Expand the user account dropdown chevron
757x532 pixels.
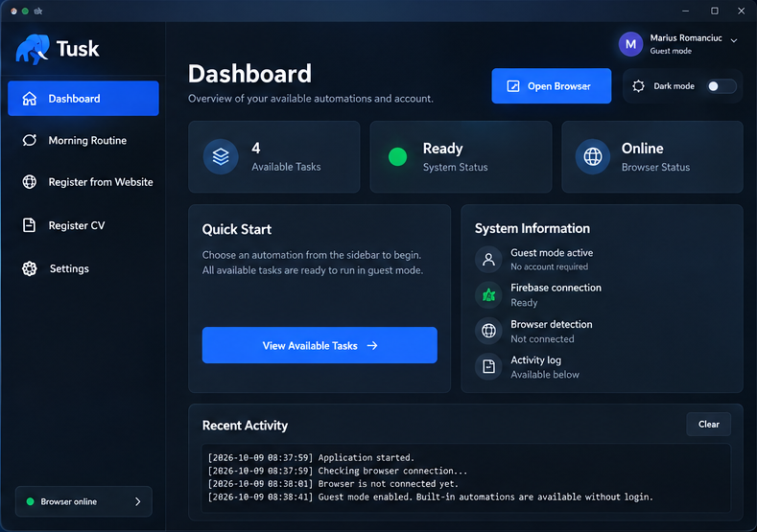[x=734, y=40]
